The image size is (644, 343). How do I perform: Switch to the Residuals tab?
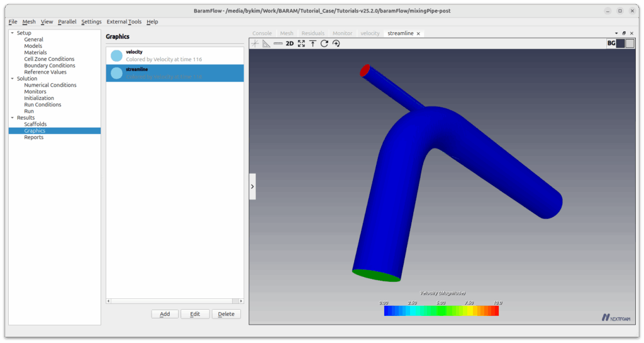click(x=313, y=33)
